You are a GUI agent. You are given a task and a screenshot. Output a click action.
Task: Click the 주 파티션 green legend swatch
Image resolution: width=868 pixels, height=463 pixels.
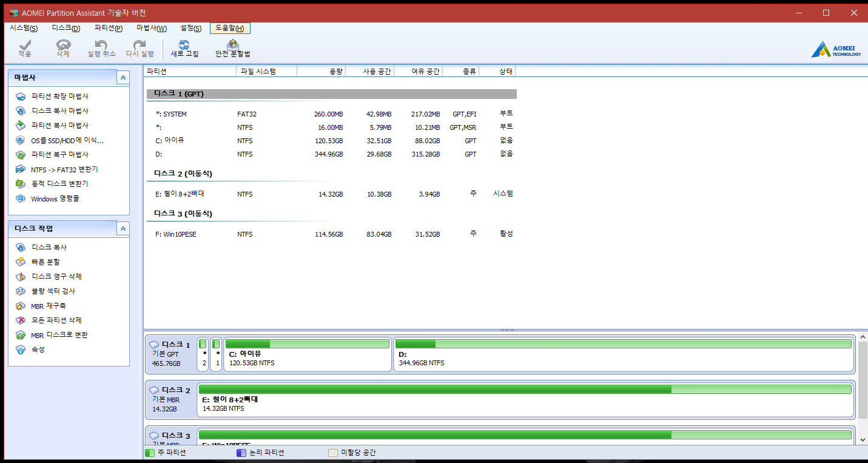pyautogui.click(x=149, y=453)
